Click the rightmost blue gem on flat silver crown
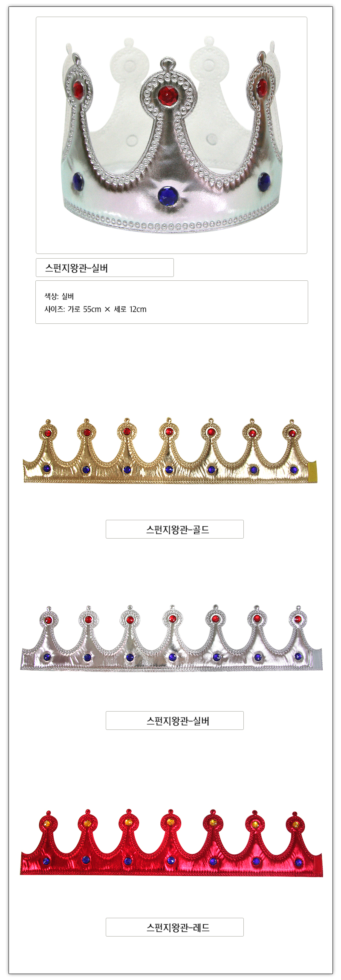 pos(298,656)
